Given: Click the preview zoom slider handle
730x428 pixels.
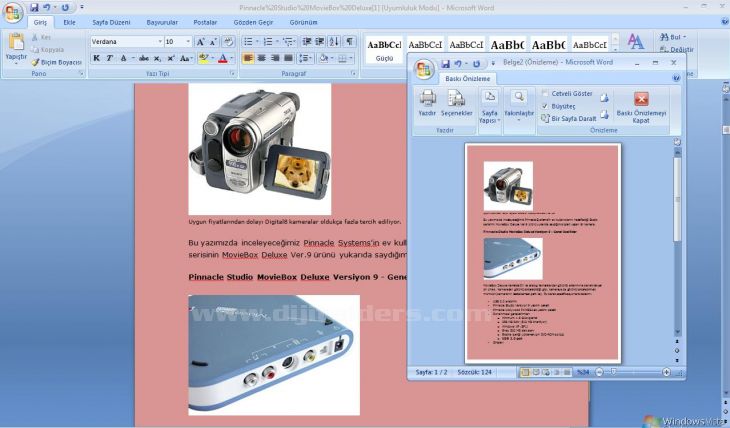Looking at the screenshot, I should pyautogui.click(x=614, y=372).
